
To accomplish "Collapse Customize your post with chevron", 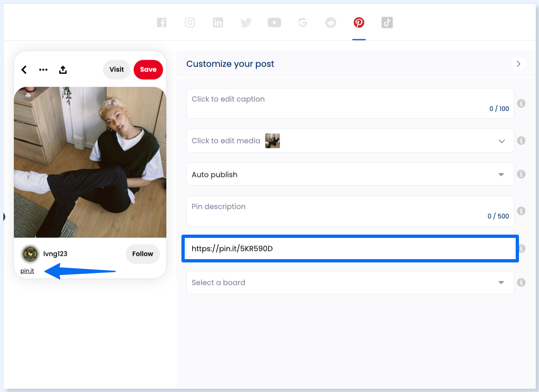I will pos(518,64).
